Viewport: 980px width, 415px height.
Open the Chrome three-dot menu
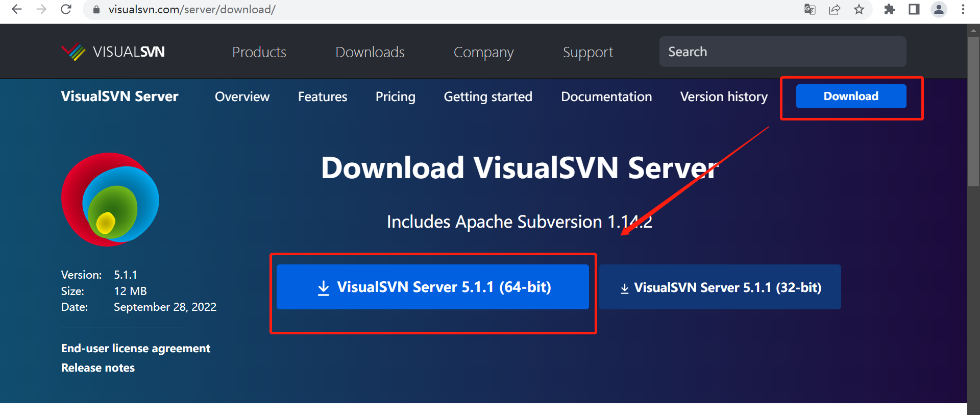963,9
